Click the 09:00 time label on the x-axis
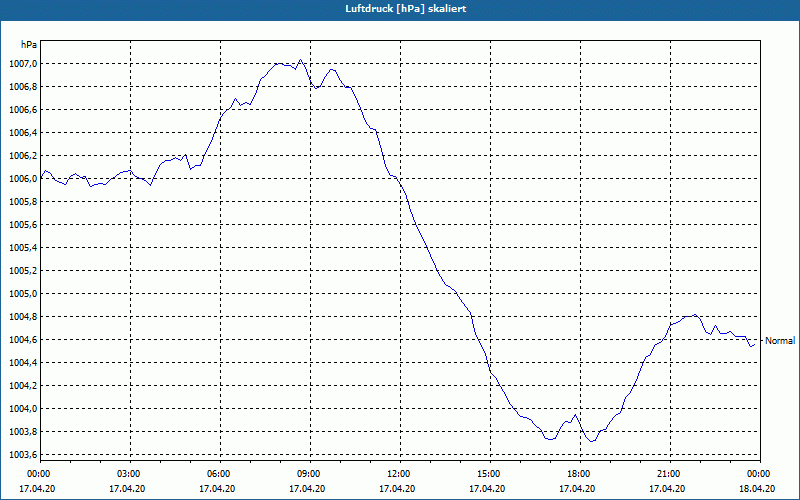The width and height of the screenshot is (800, 500). coord(310,474)
